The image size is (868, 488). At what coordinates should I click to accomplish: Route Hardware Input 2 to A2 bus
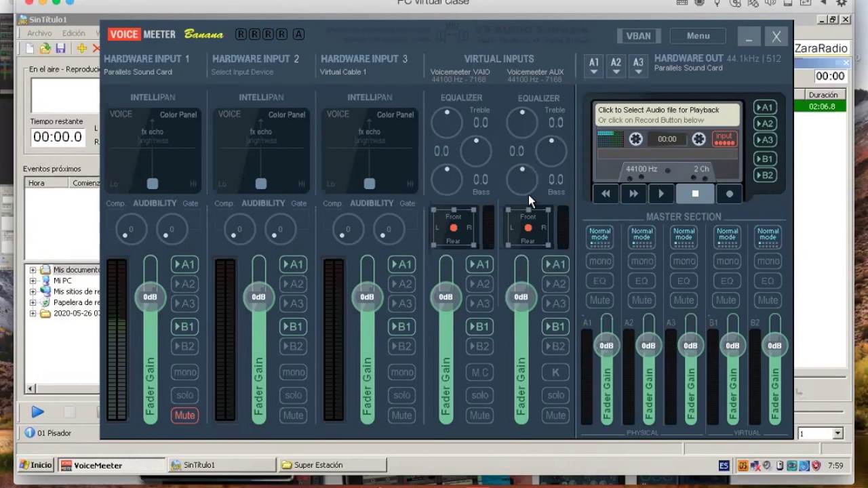click(x=293, y=284)
